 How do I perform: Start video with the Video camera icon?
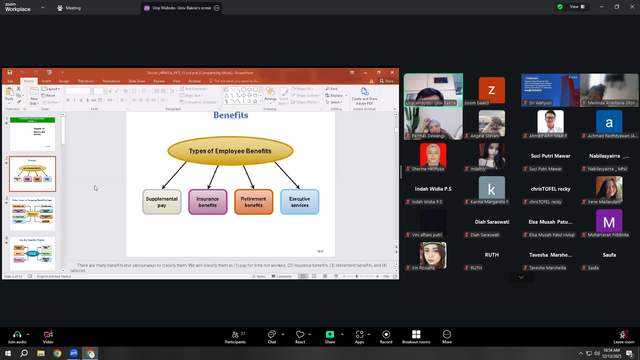coord(48,334)
